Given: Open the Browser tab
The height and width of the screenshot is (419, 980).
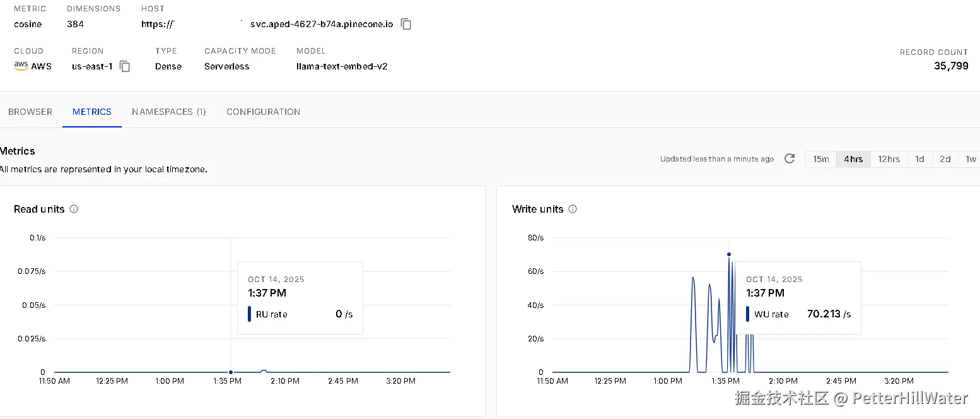Looking at the screenshot, I should coord(30,112).
